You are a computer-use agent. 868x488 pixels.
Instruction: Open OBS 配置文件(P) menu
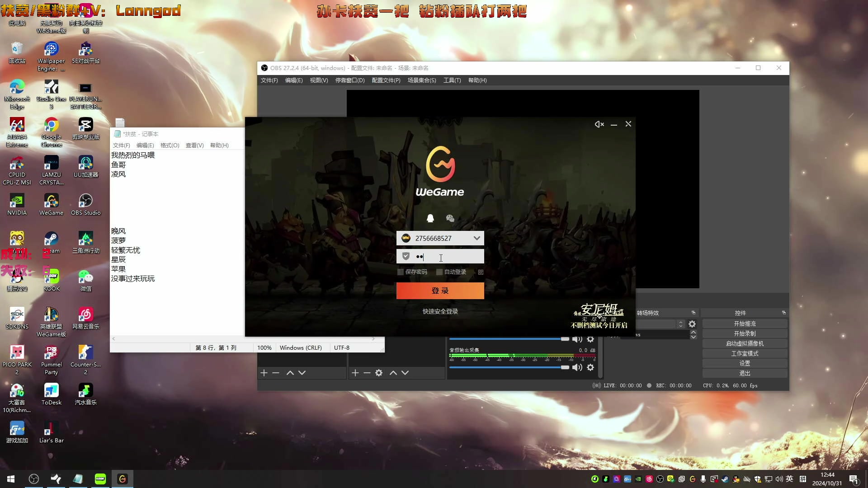point(386,80)
